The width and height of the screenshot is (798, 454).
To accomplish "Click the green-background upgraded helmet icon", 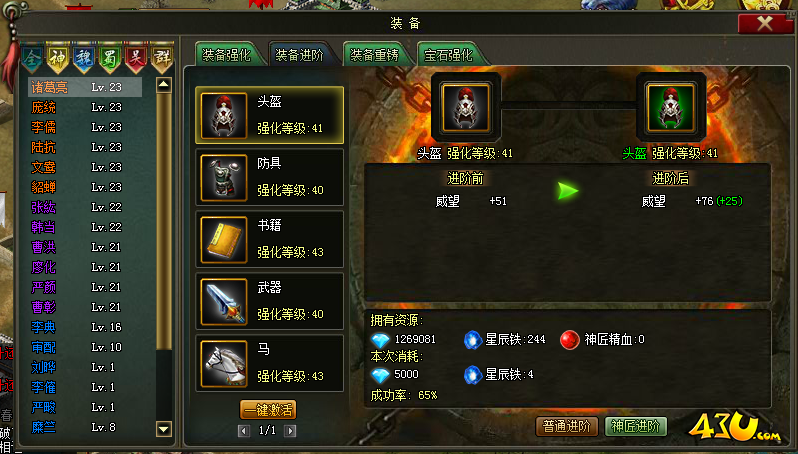I will (x=671, y=108).
